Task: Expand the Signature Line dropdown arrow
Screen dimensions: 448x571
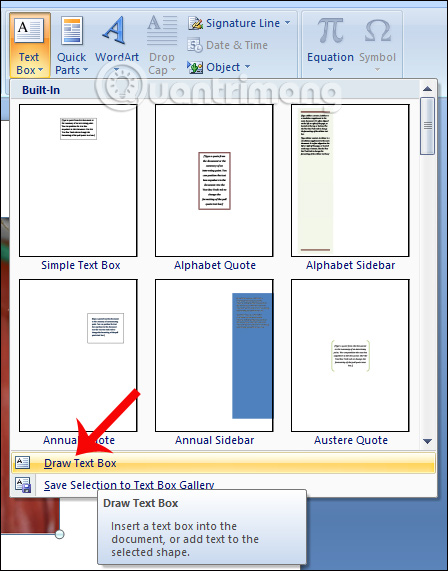Action: [x=287, y=23]
